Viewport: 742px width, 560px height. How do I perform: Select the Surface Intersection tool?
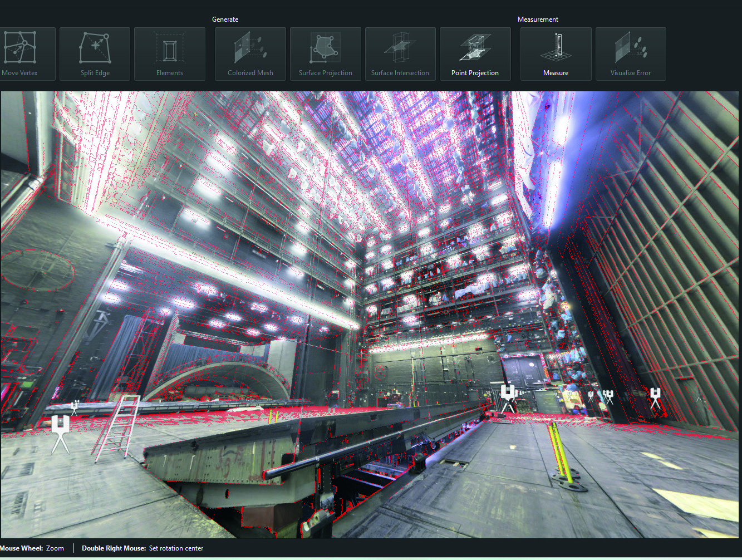point(400,54)
